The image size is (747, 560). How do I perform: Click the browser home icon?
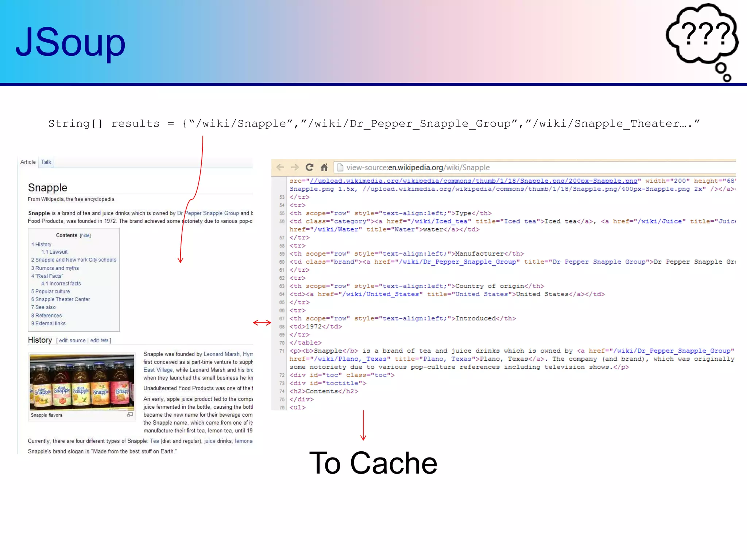324,167
